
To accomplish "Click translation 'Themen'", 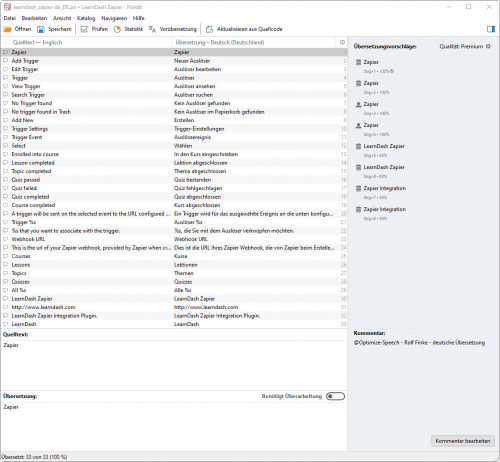I will (x=183, y=273).
